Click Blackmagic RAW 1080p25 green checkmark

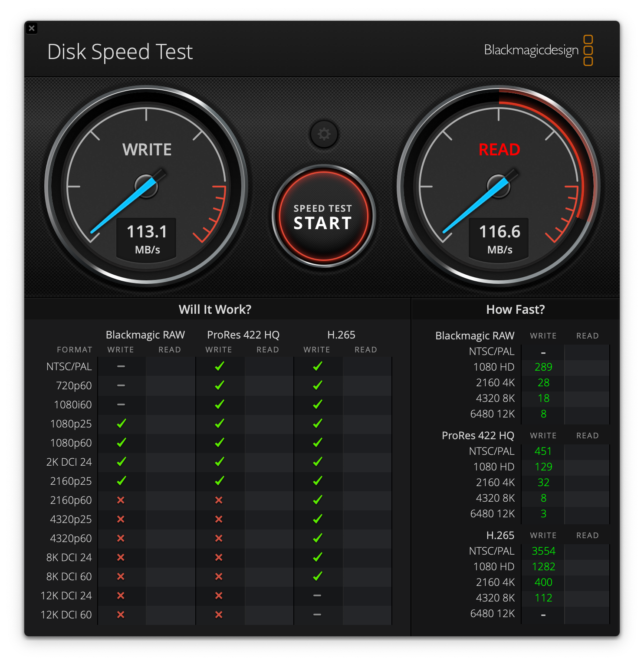point(121,424)
